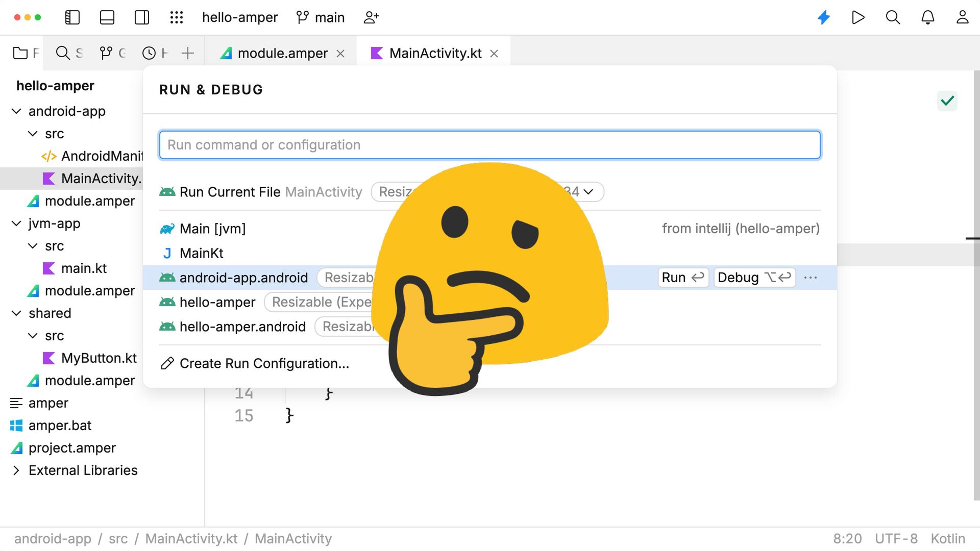Click the add collaborator icon
The image size is (980, 551).
371,17
